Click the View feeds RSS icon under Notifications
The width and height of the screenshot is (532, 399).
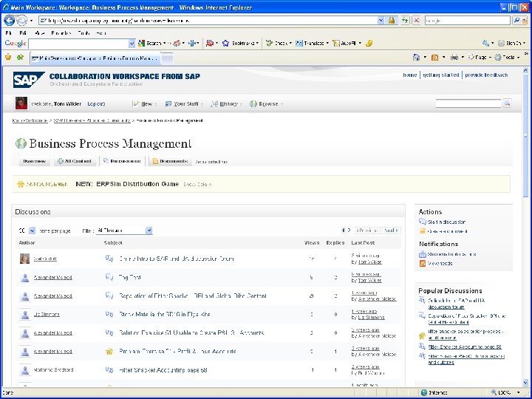[423, 263]
